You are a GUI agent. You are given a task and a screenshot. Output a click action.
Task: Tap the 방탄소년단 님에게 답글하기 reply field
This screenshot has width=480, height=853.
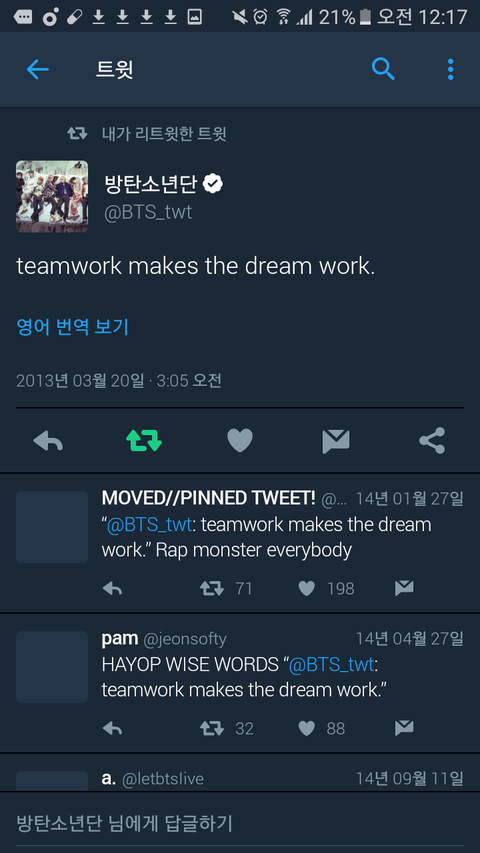pos(240,823)
